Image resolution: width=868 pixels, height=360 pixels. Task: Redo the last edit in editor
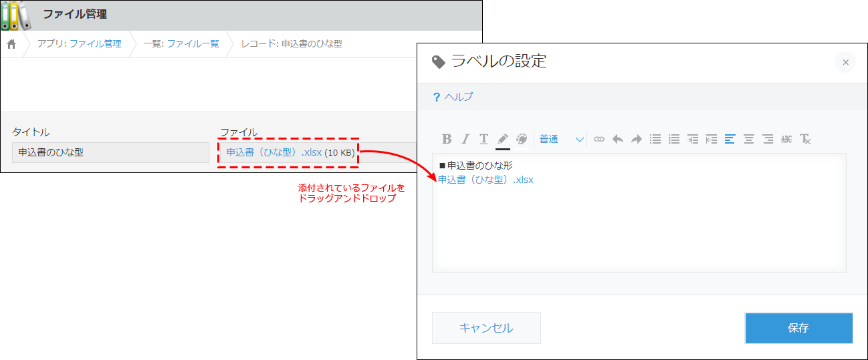(x=636, y=139)
